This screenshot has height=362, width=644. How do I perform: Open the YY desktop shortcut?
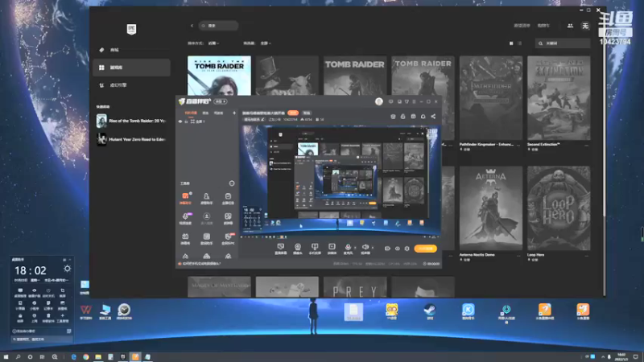pyautogui.click(x=392, y=311)
